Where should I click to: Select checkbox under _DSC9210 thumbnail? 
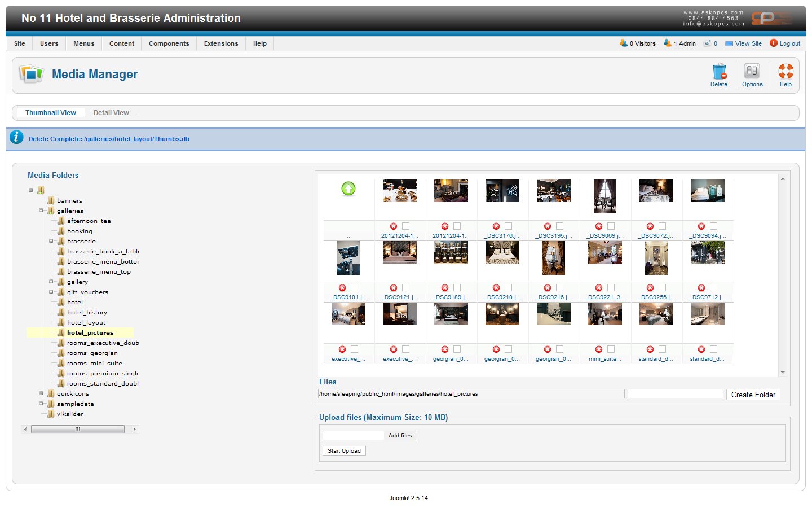click(508, 288)
